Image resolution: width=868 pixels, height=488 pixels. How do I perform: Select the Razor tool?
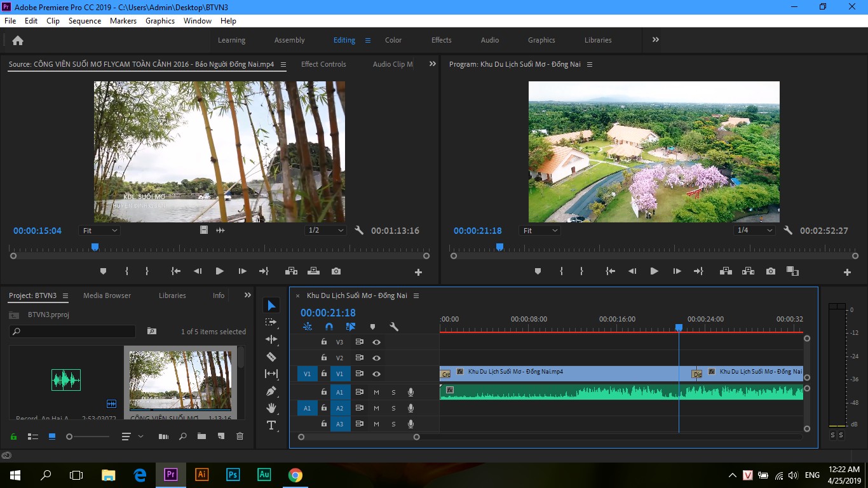(x=271, y=356)
